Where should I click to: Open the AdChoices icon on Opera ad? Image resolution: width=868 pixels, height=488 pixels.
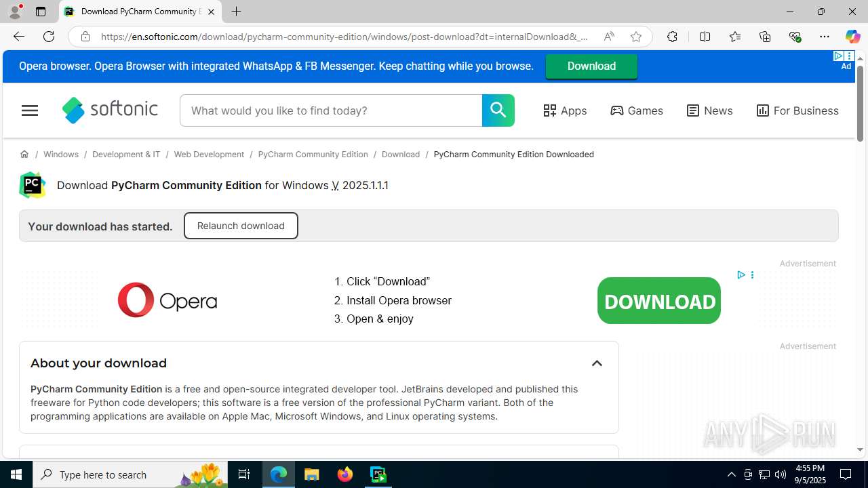[x=741, y=274]
